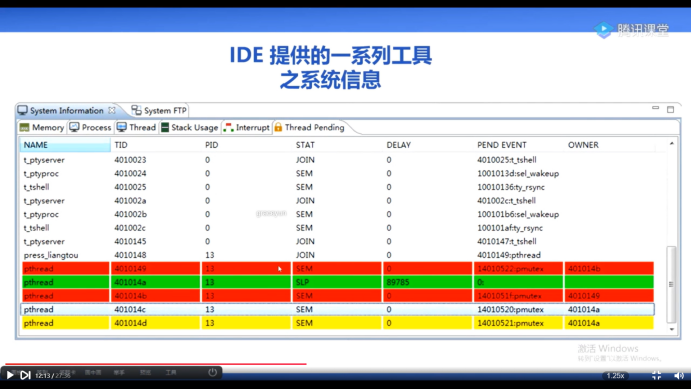Click pend event 1001013d:sel_wakeup
The image size is (692, 389).
pyautogui.click(x=518, y=174)
